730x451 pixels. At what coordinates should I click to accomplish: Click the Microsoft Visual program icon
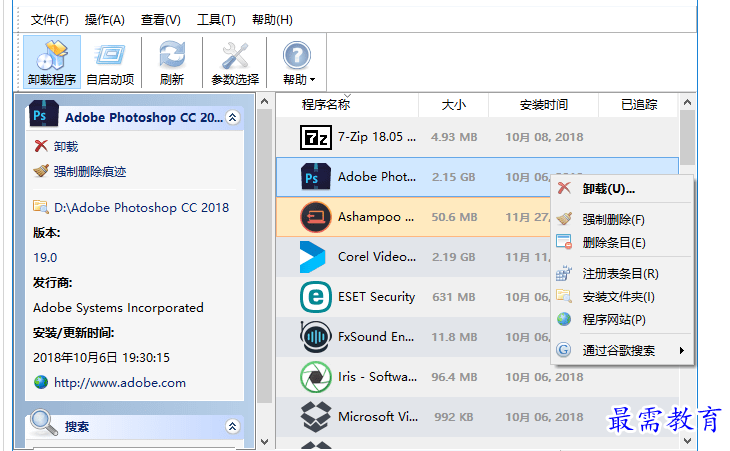(x=316, y=417)
